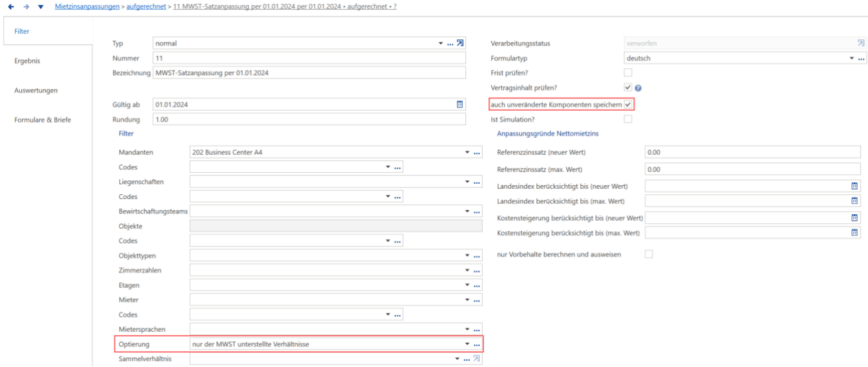Expand the Etagen dropdown arrow

coord(467,285)
